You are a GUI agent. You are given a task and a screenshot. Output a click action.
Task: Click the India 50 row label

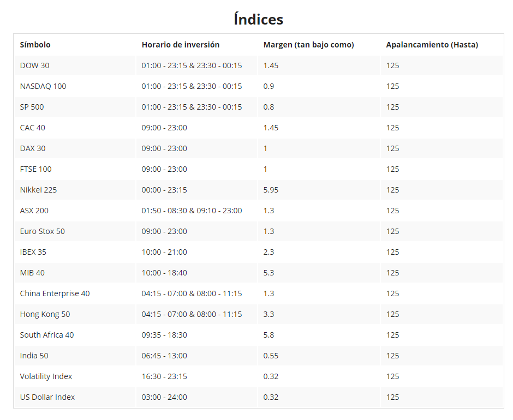(34, 356)
